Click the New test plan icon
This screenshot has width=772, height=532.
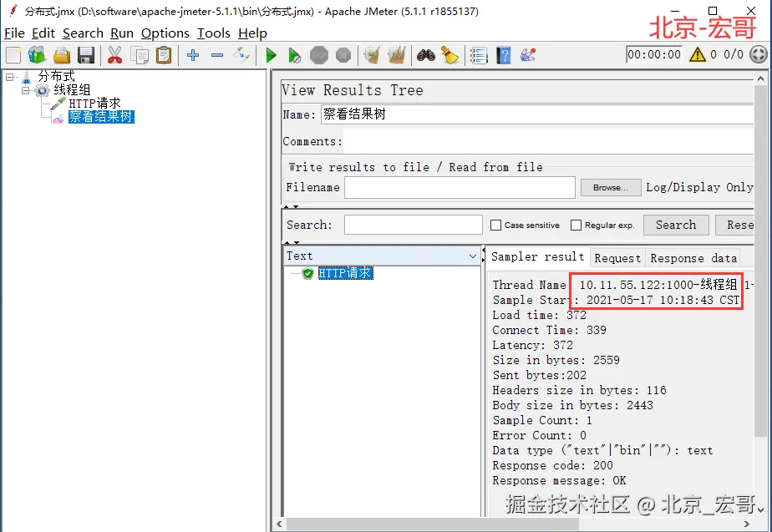[13, 55]
